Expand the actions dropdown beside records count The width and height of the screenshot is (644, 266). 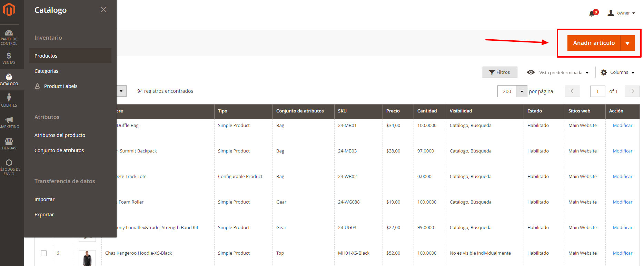pos(121,91)
